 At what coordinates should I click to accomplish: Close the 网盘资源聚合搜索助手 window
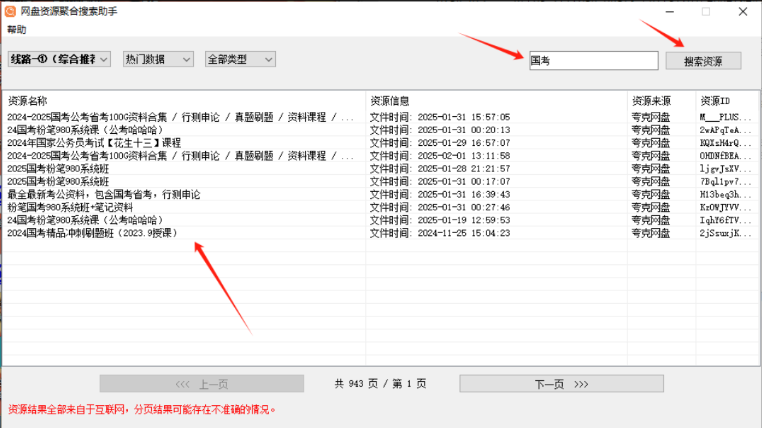point(743,12)
